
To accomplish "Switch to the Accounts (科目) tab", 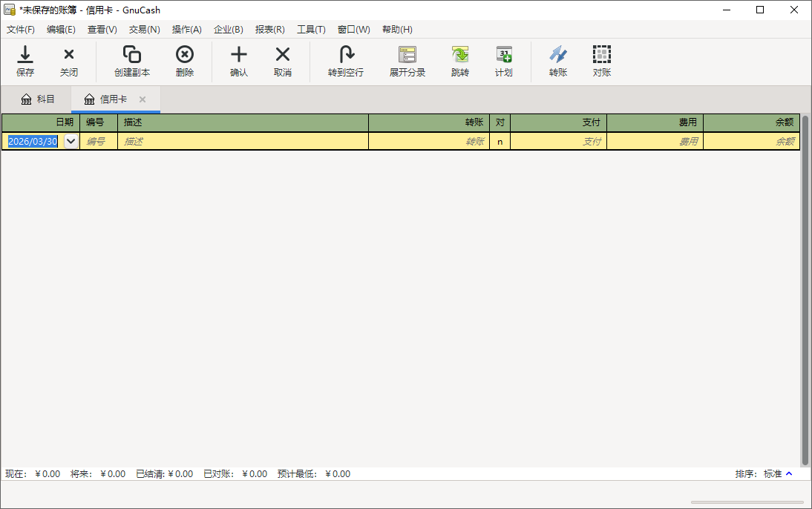I will 38,99.
